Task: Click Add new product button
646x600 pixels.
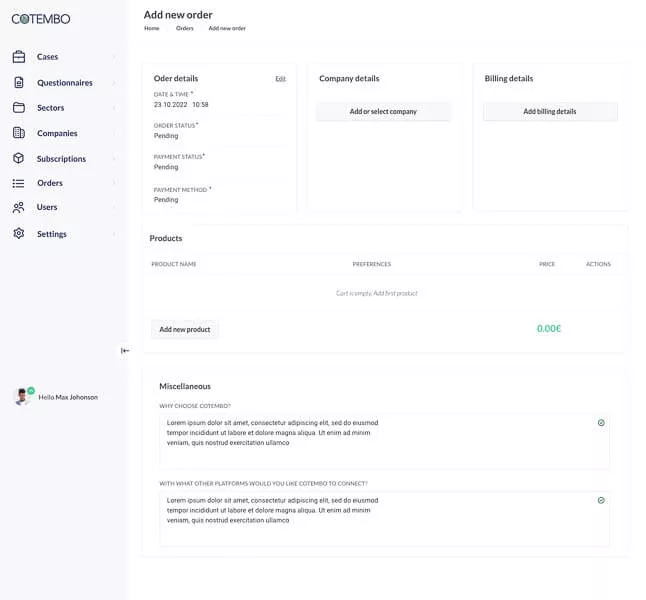Action: click(x=185, y=330)
